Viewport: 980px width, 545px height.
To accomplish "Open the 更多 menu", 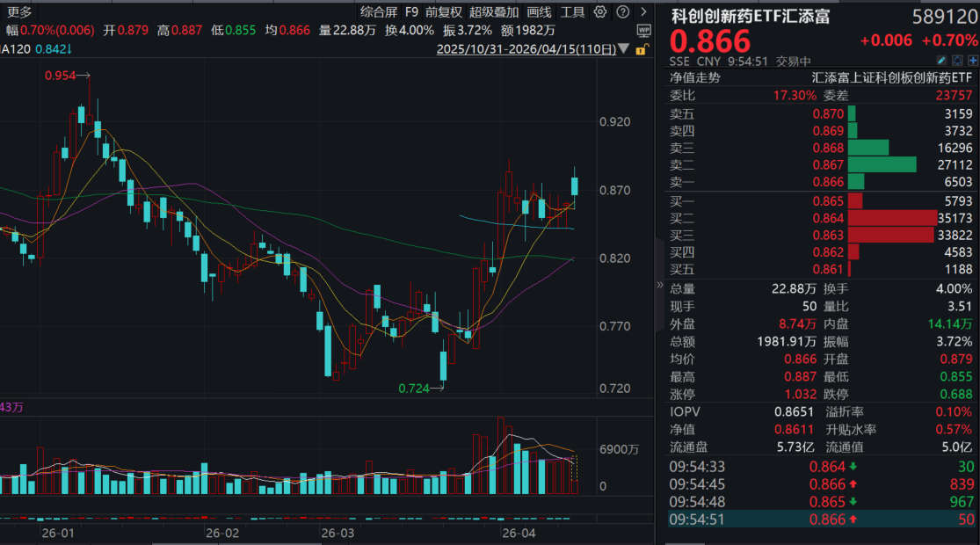I will pyautogui.click(x=19, y=12).
